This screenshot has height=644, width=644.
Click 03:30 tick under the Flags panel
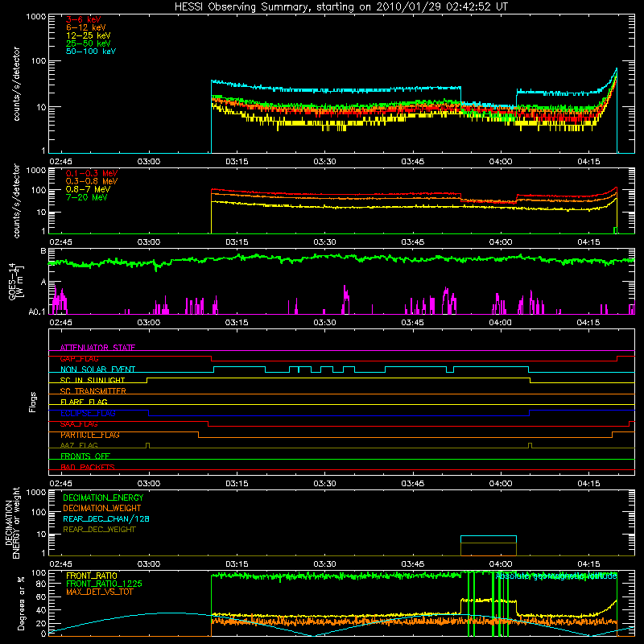click(x=324, y=484)
